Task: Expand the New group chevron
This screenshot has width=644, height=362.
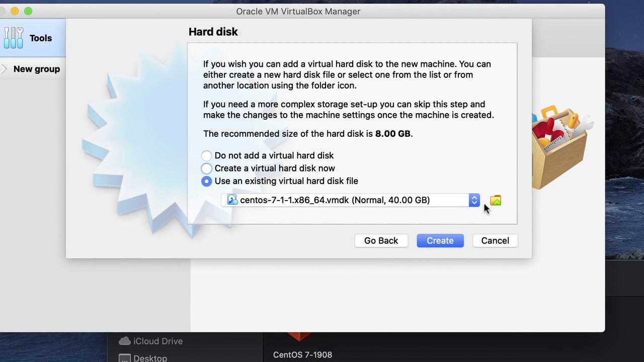Action: 4,69
